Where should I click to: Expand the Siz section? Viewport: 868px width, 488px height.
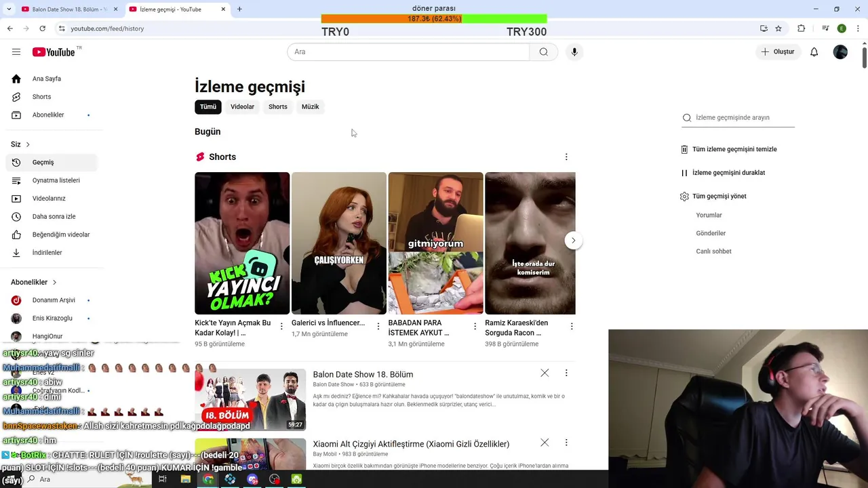tap(20, 144)
